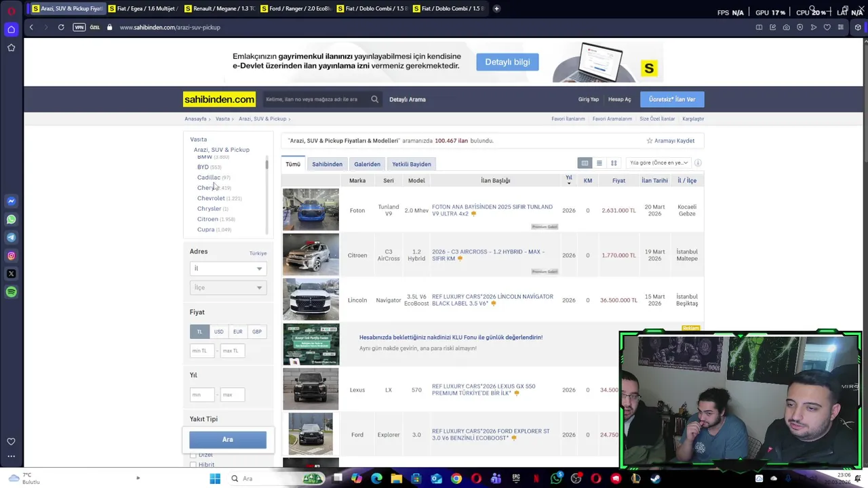Click the site keyword search input field
This screenshot has height=488, width=868.
pos(315,99)
